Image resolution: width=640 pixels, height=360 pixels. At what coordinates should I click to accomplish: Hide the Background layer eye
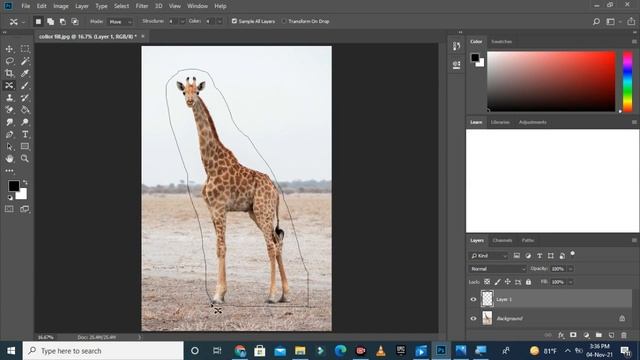click(473, 318)
